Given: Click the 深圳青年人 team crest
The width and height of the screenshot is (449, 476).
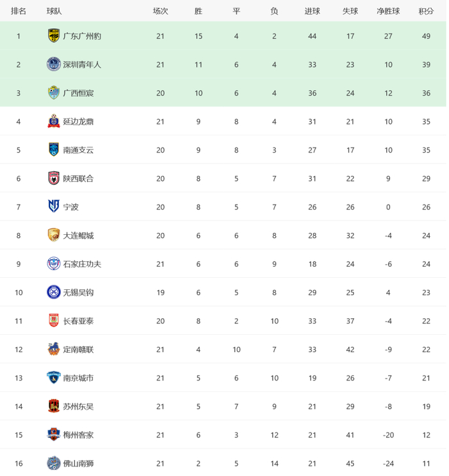Looking at the screenshot, I should [x=54, y=64].
